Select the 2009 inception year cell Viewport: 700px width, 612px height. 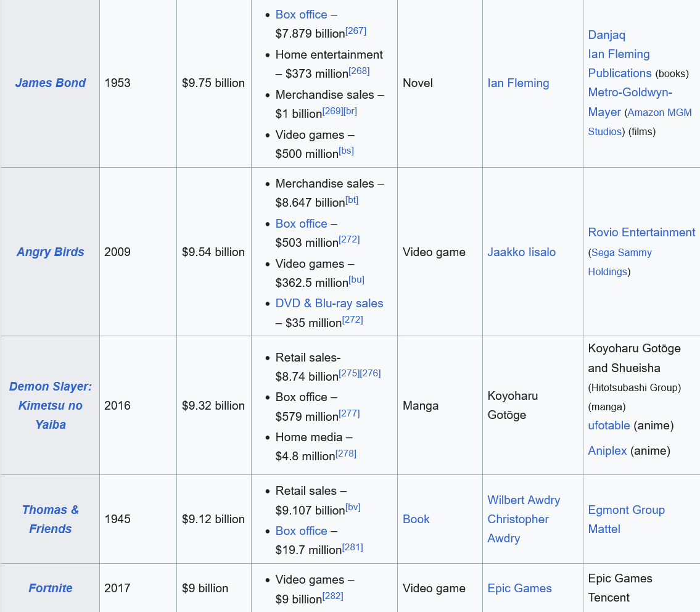pyautogui.click(x=138, y=252)
